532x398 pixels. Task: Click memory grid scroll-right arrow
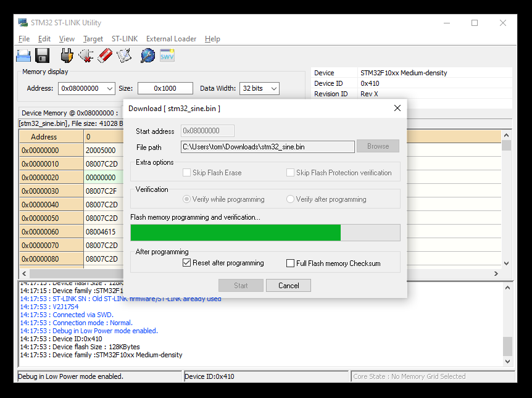[496, 273]
